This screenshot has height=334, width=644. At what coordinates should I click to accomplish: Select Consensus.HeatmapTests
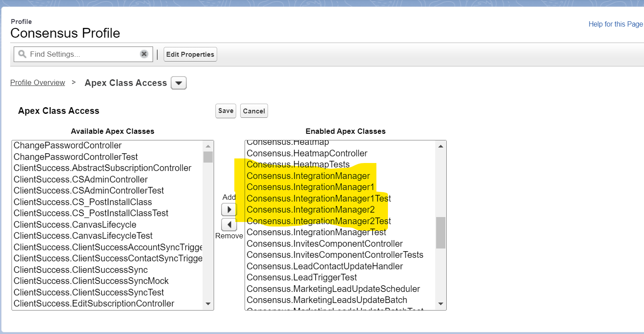pyautogui.click(x=340, y=164)
